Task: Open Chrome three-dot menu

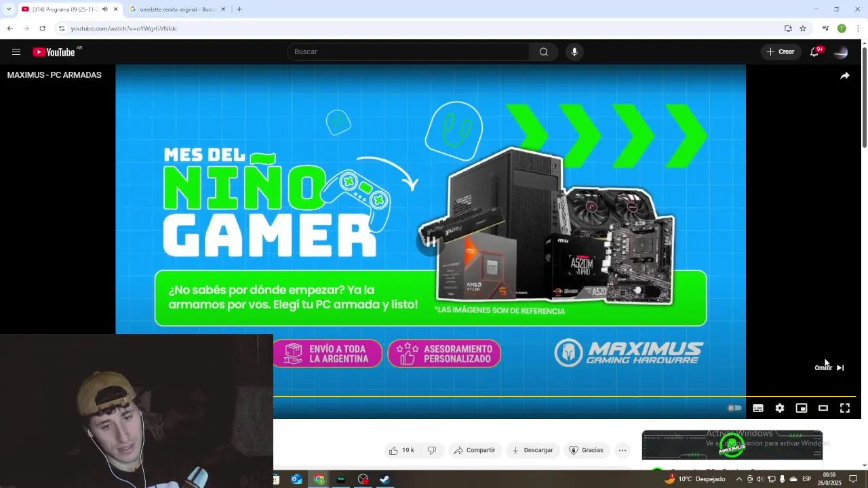Action: coord(858,28)
